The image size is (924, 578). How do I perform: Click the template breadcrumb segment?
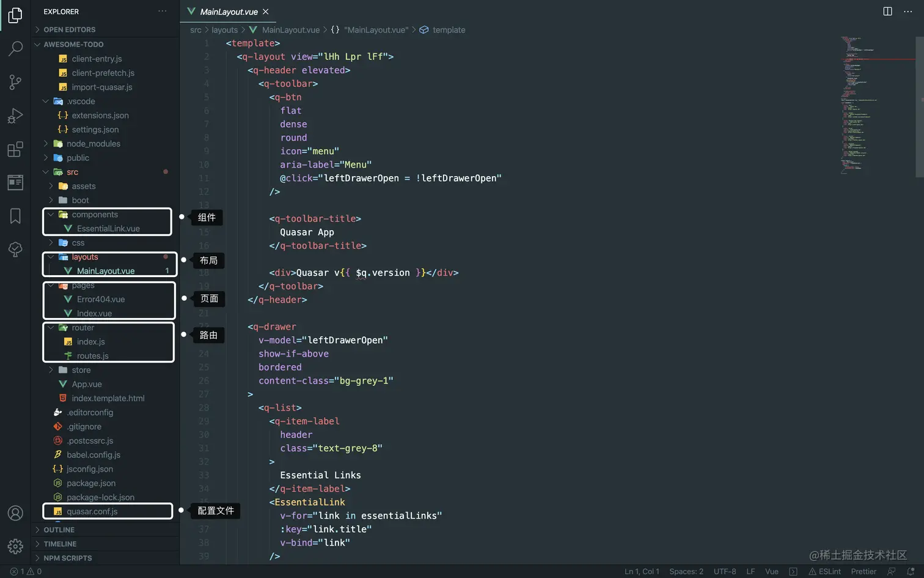click(x=449, y=30)
